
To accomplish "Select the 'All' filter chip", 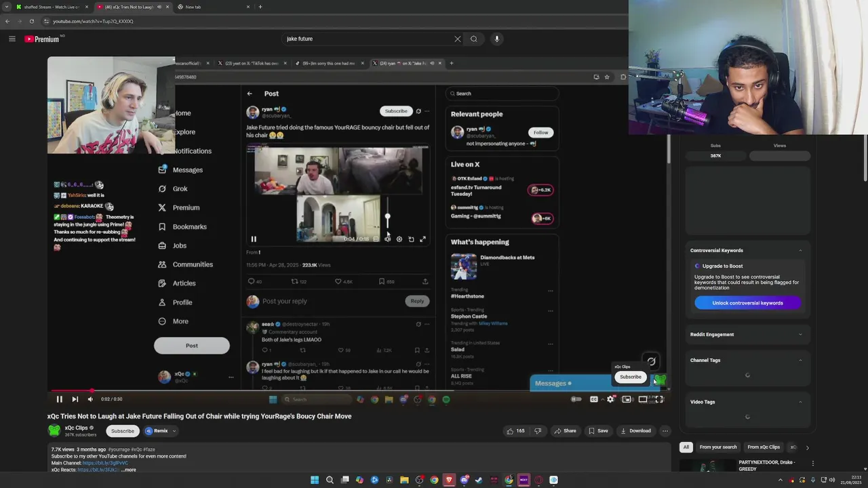I will 686,447.
